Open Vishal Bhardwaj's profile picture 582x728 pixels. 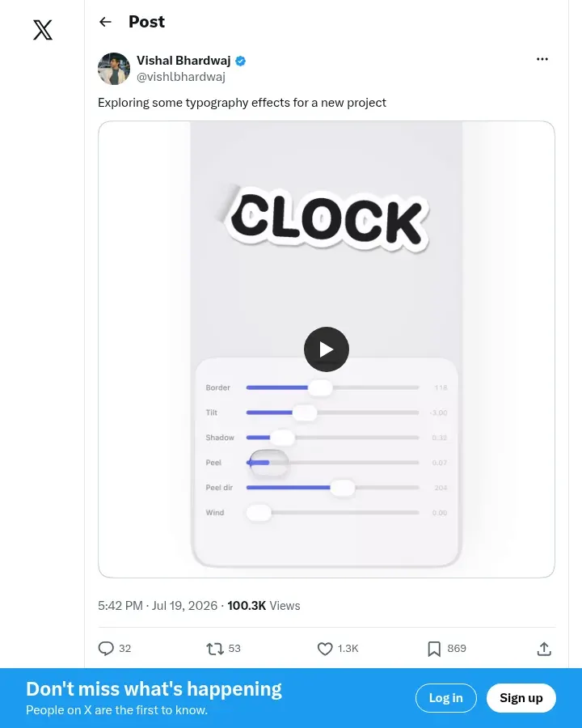(x=114, y=69)
